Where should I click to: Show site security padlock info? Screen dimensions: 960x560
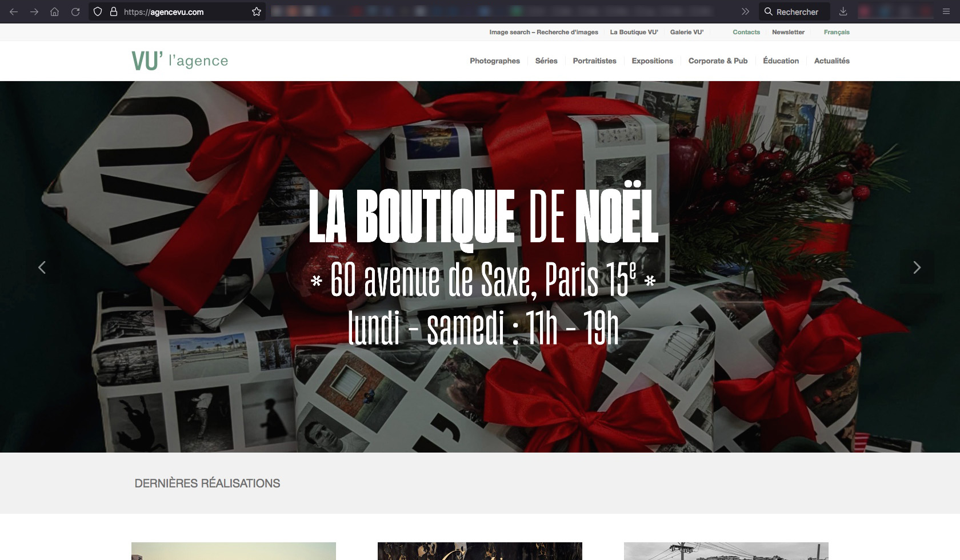tap(113, 11)
